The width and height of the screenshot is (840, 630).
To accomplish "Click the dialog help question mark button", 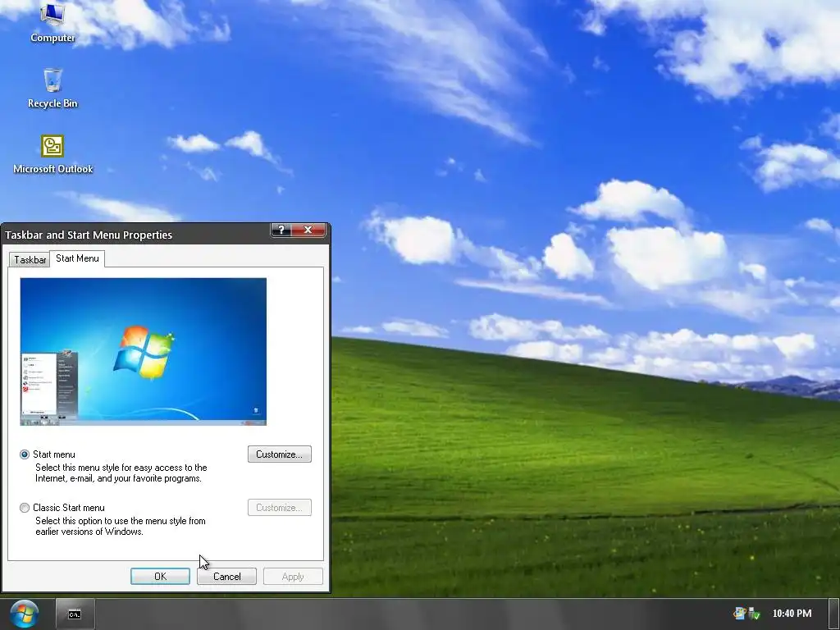I will (281, 230).
